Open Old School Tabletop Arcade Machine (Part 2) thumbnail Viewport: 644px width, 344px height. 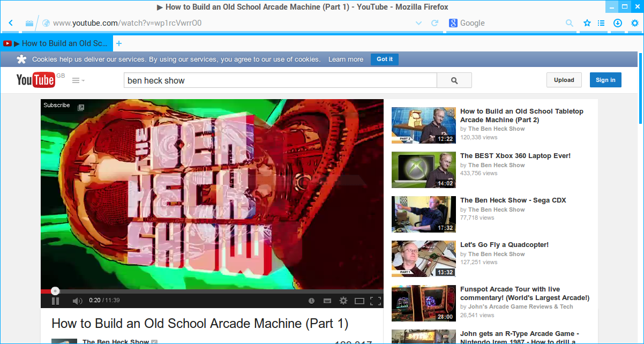pyautogui.click(x=424, y=125)
